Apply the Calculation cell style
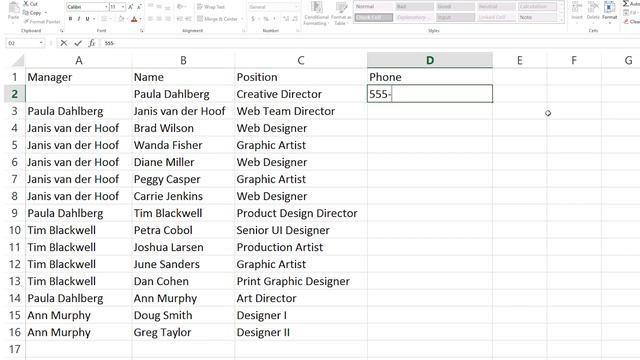The height and width of the screenshot is (360, 640). [x=537, y=7]
